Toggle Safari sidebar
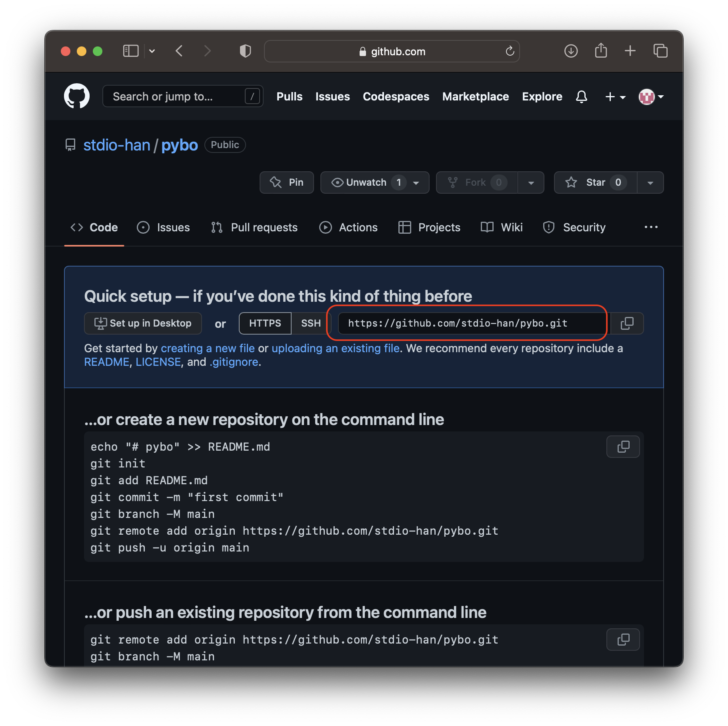 click(130, 51)
